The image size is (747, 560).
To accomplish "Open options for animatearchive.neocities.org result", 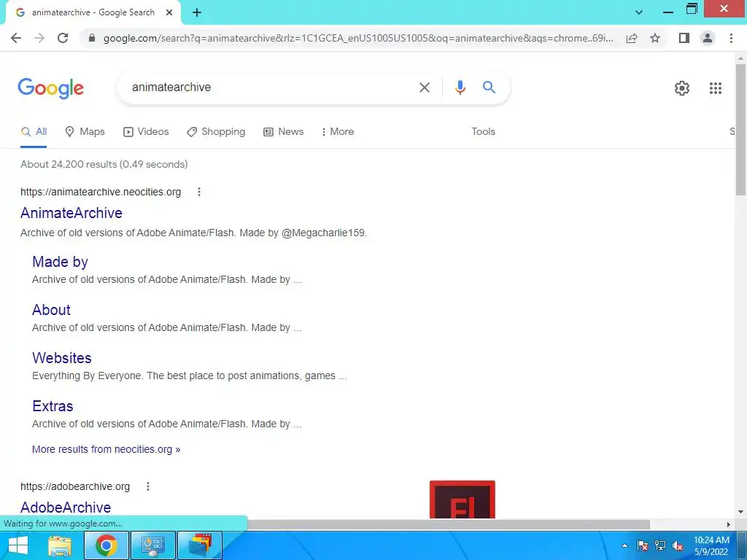I will (199, 192).
